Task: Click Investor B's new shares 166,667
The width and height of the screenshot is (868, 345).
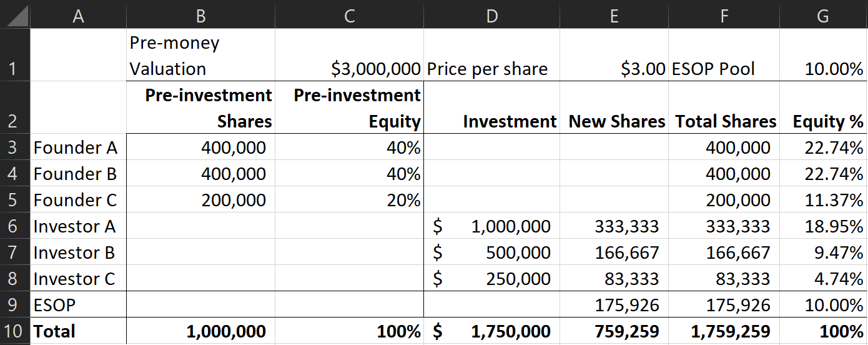Action: coord(614,252)
